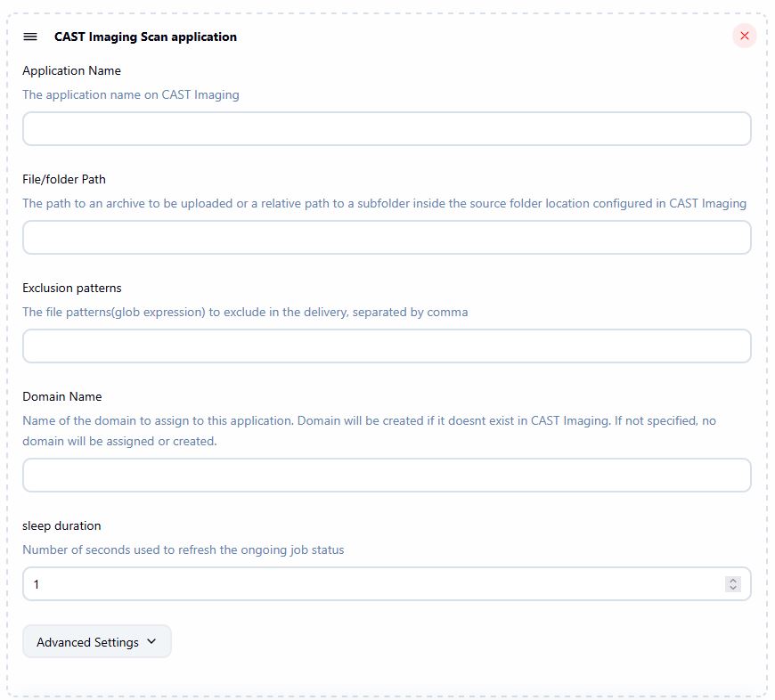Image resolution: width=775 pixels, height=700 pixels.
Task: Click the Application Name label
Action: pyautogui.click(x=71, y=70)
